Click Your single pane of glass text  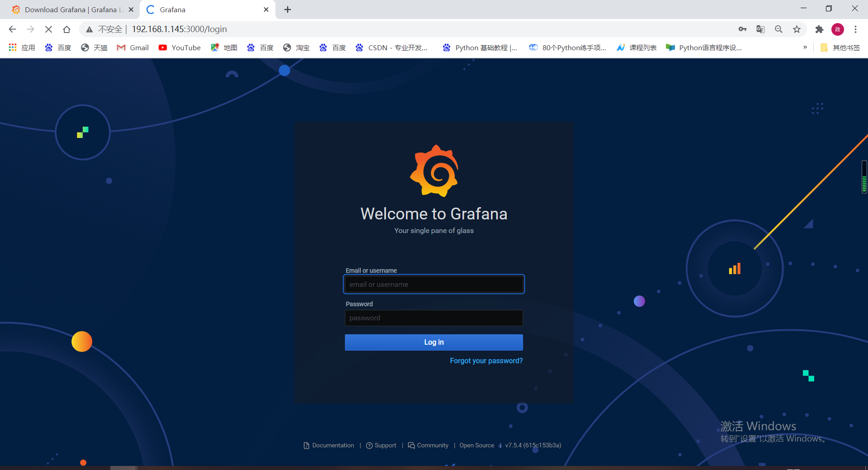pyautogui.click(x=434, y=231)
